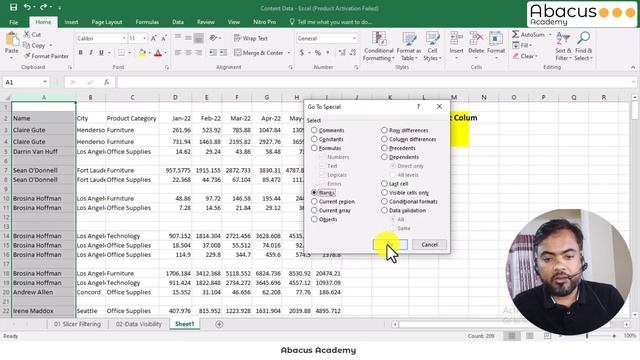
Task: Select the Objects radio option
Action: coord(314,220)
